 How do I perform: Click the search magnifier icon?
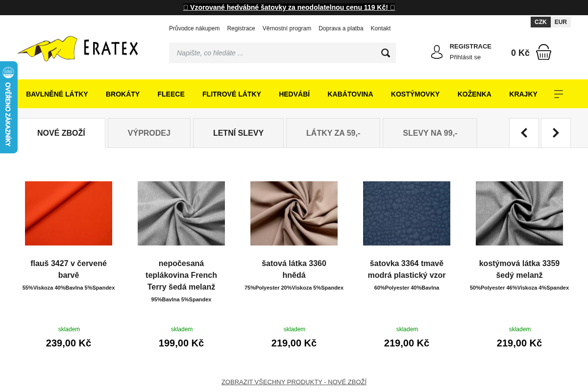[x=386, y=53]
